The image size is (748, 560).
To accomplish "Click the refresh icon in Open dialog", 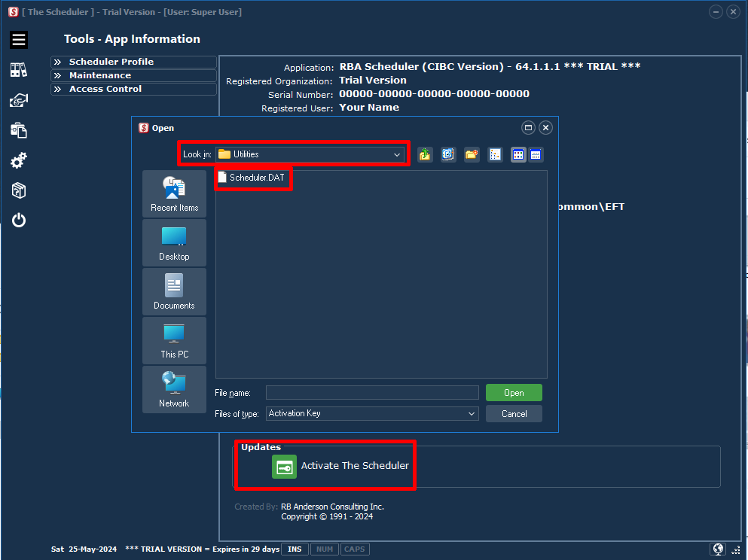I will pos(448,154).
